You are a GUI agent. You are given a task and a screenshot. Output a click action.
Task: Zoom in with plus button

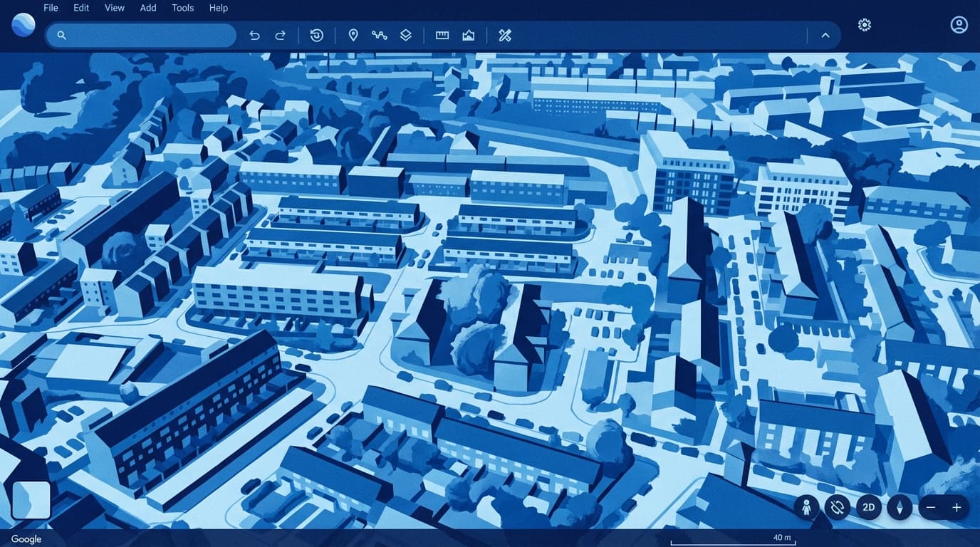point(956,507)
